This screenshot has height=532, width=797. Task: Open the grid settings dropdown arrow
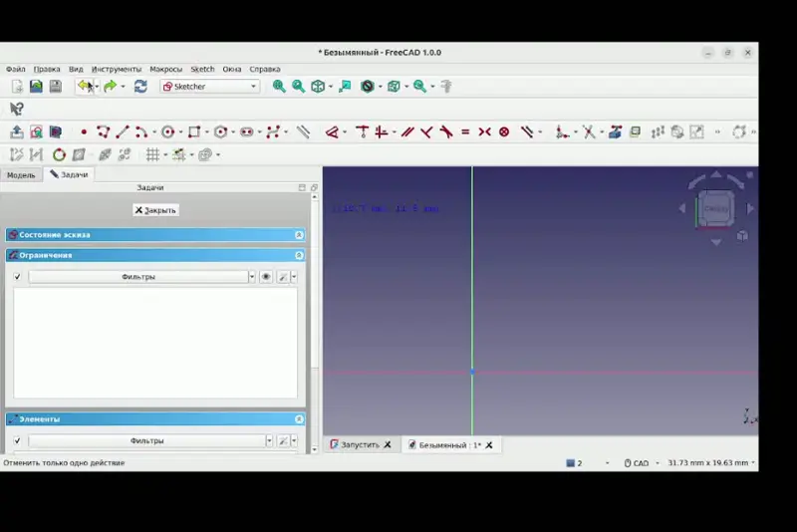click(x=165, y=154)
